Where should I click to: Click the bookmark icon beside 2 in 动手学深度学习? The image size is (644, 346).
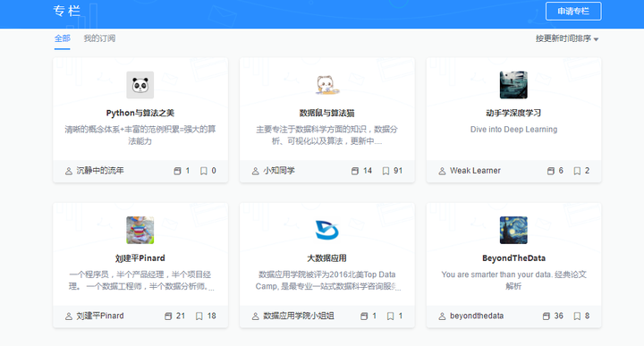[x=577, y=171]
